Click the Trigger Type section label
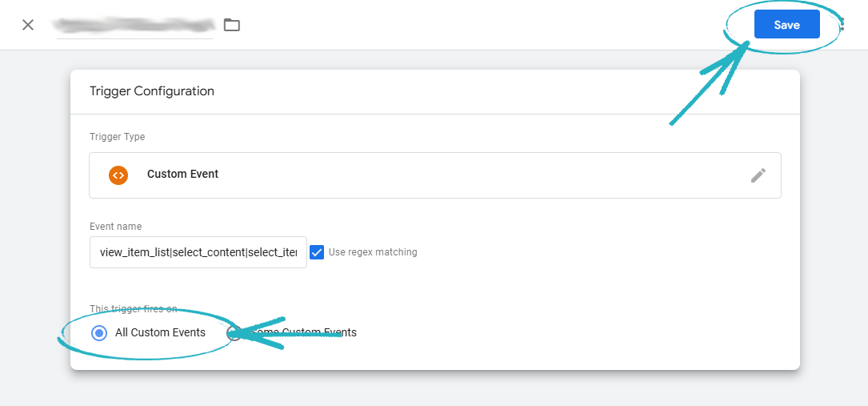868x406 pixels. point(117,137)
